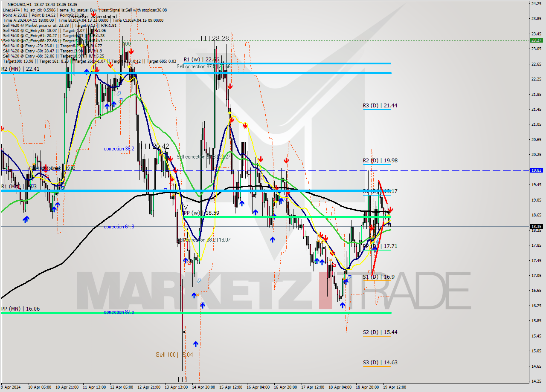Select the 'PP (w) | 18.59' pivot label
Image resolution: width=546 pixels, height=392 pixels.
point(201,213)
